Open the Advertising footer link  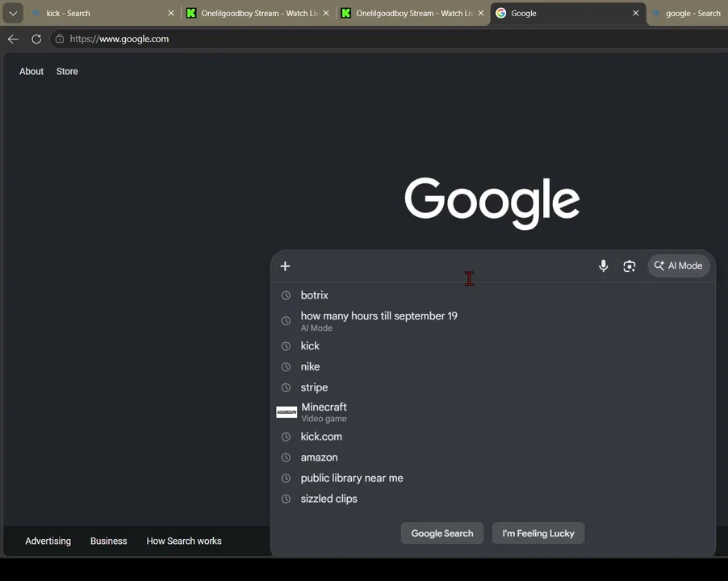coord(48,541)
